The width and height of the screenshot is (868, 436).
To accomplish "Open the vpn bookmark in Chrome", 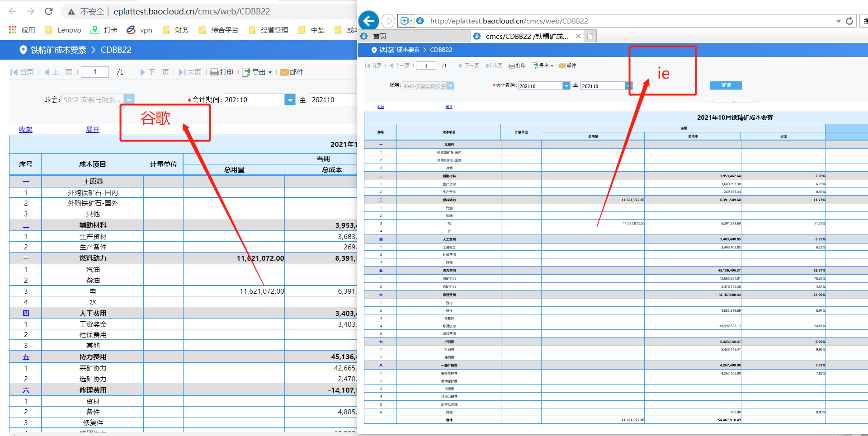I will (x=139, y=30).
